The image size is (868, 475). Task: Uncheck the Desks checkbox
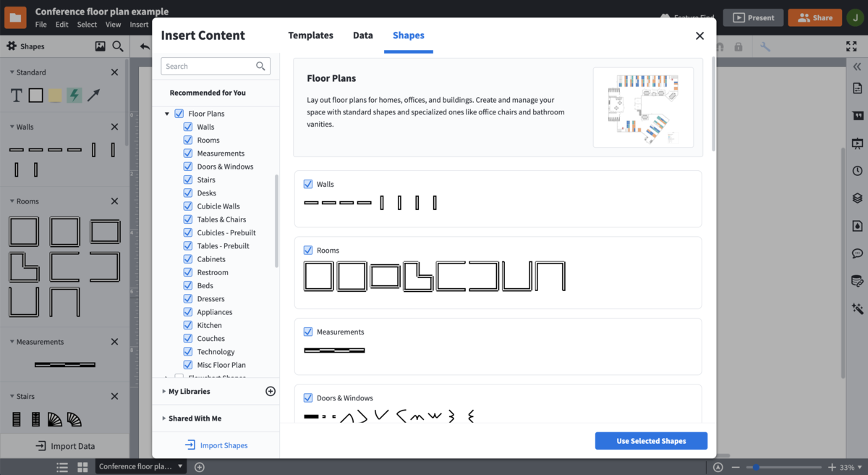[x=187, y=193]
